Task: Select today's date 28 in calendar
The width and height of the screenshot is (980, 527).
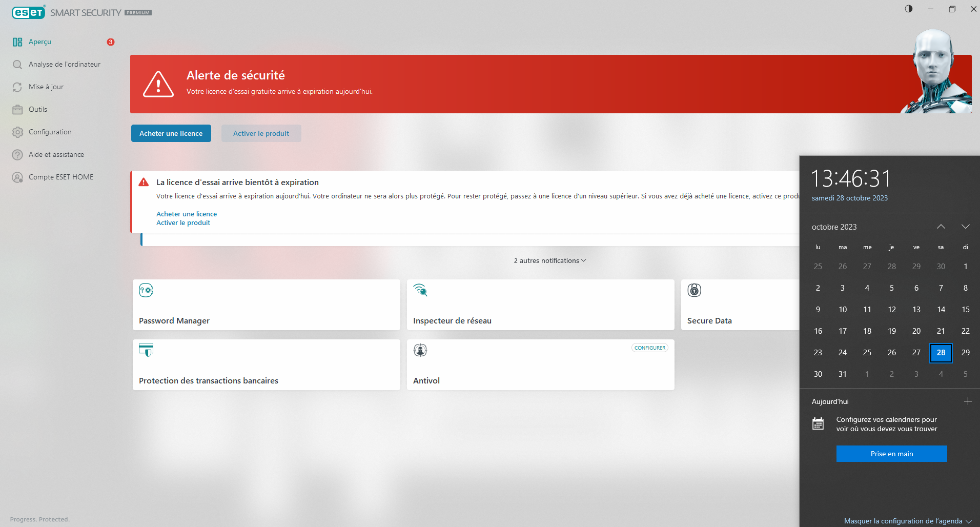Action: (x=941, y=353)
